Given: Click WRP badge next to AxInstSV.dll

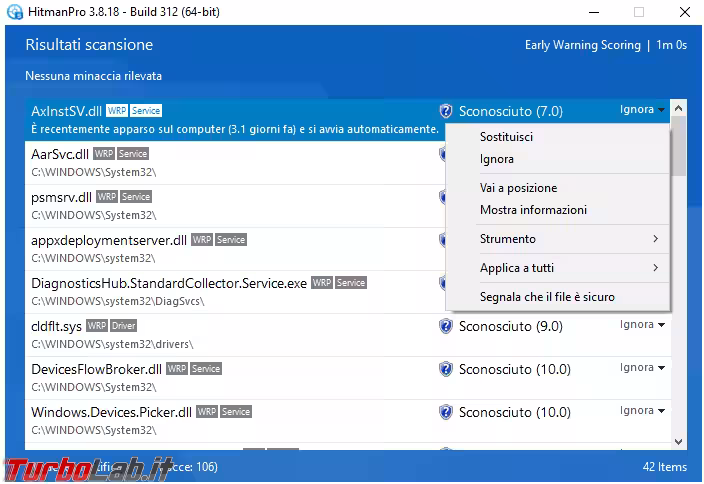Looking at the screenshot, I should (117, 110).
